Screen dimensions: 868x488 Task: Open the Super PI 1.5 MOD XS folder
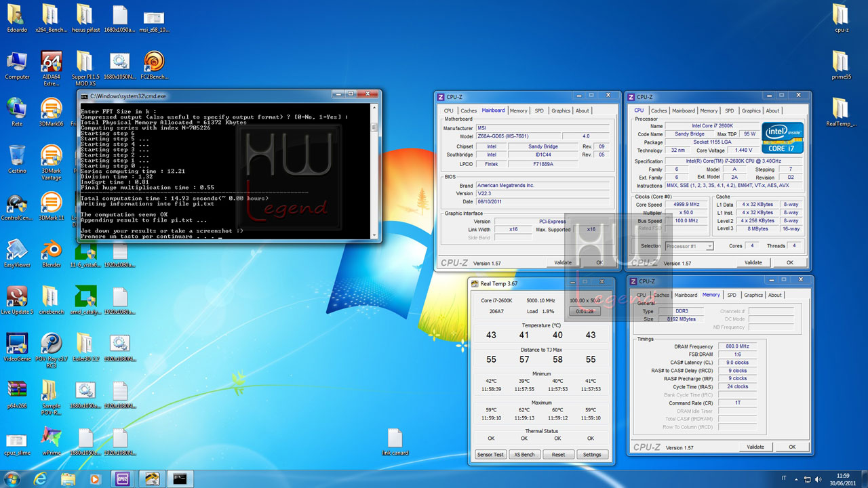click(x=85, y=66)
